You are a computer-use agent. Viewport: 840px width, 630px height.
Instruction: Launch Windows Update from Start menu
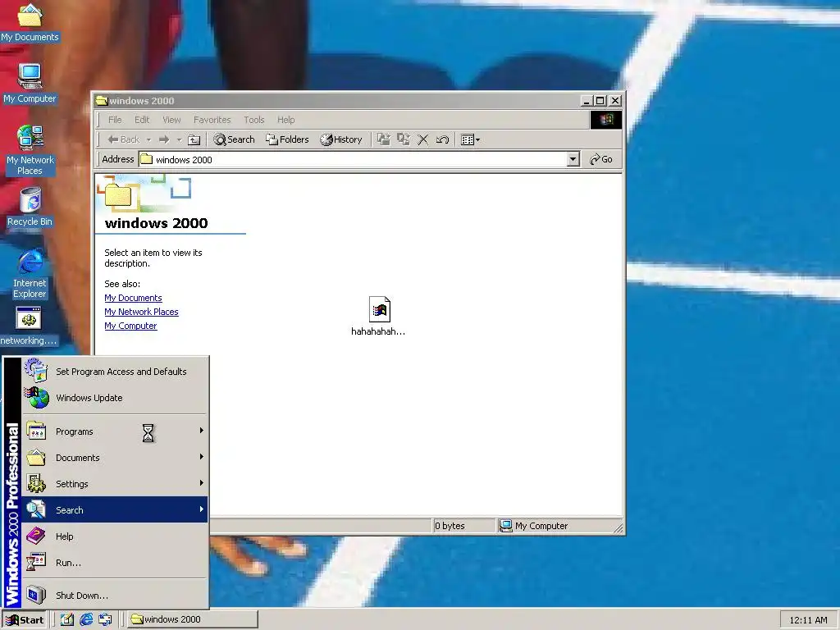tap(115, 398)
